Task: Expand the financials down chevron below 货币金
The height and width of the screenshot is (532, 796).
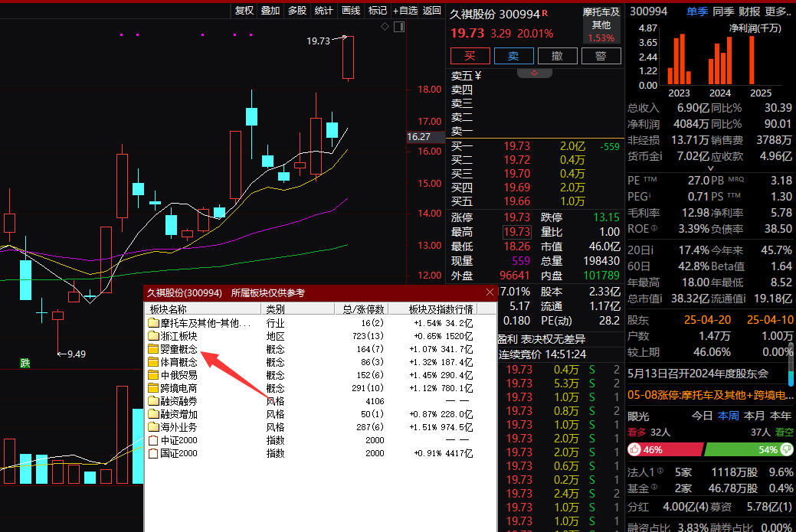Action: 710,168
